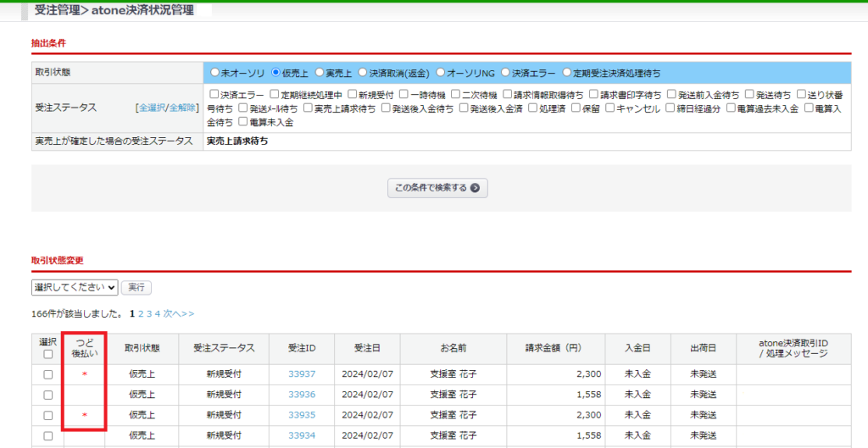Go to results page 2
Viewport: 868px width, 448px height.
point(142,313)
